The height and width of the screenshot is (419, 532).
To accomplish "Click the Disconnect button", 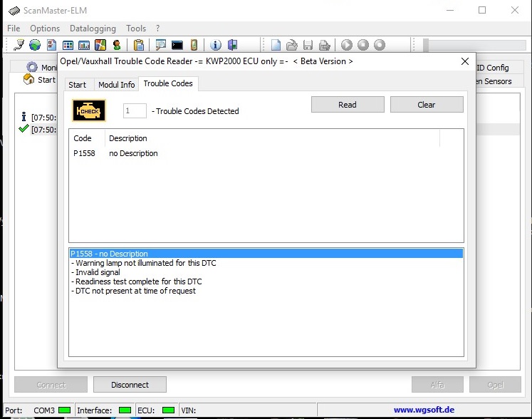I will (130, 385).
